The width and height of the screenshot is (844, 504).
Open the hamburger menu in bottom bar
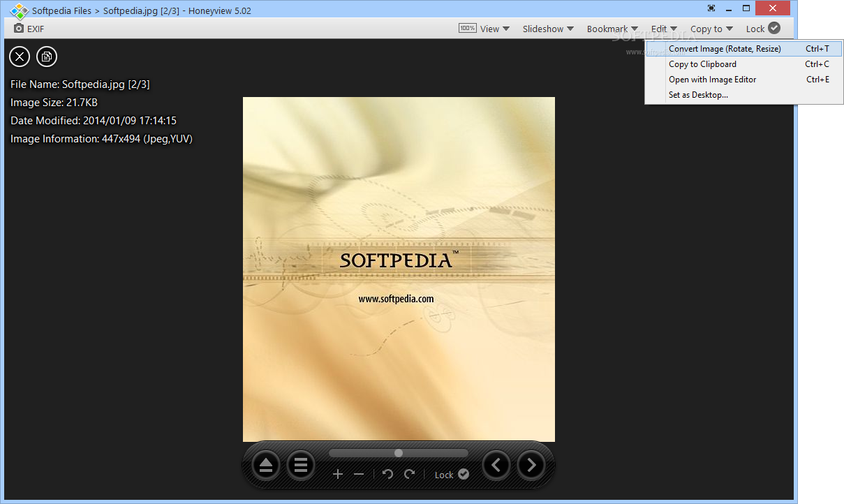click(301, 465)
